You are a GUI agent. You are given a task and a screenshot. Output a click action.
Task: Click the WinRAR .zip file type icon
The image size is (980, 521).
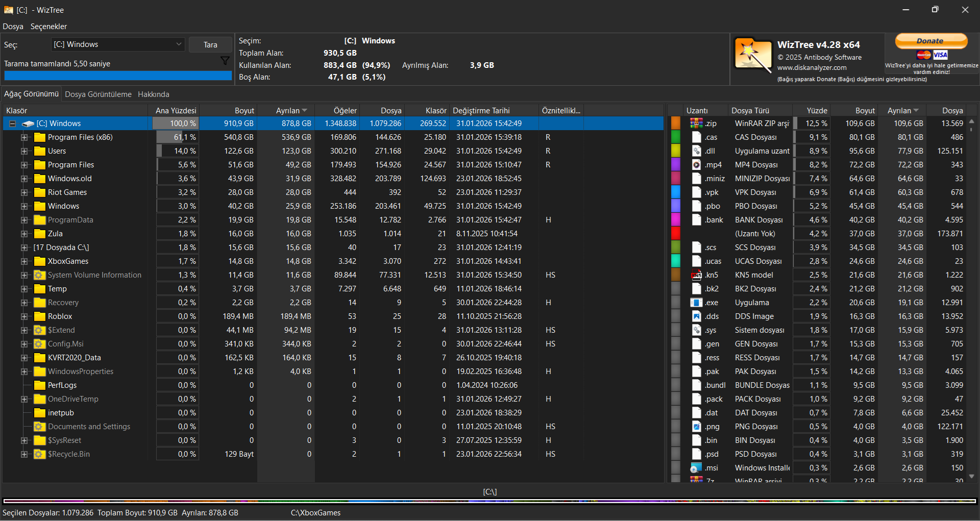pos(696,123)
